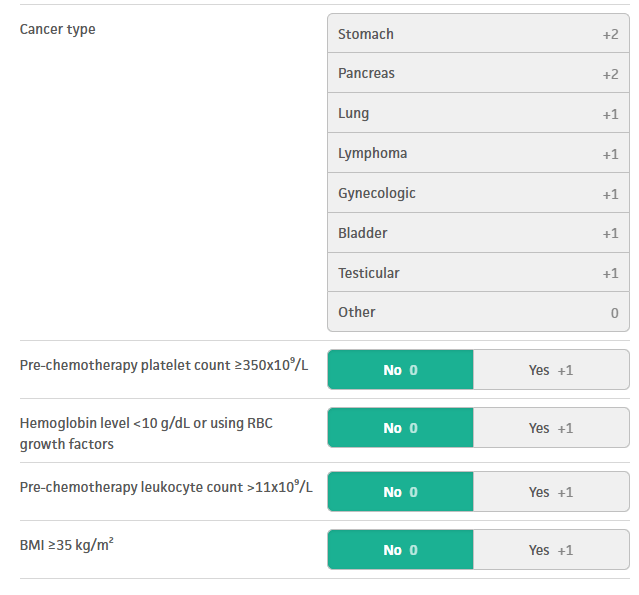This screenshot has height=595, width=639.
Task: Set BMI ≥35 to No
Action: [401, 550]
